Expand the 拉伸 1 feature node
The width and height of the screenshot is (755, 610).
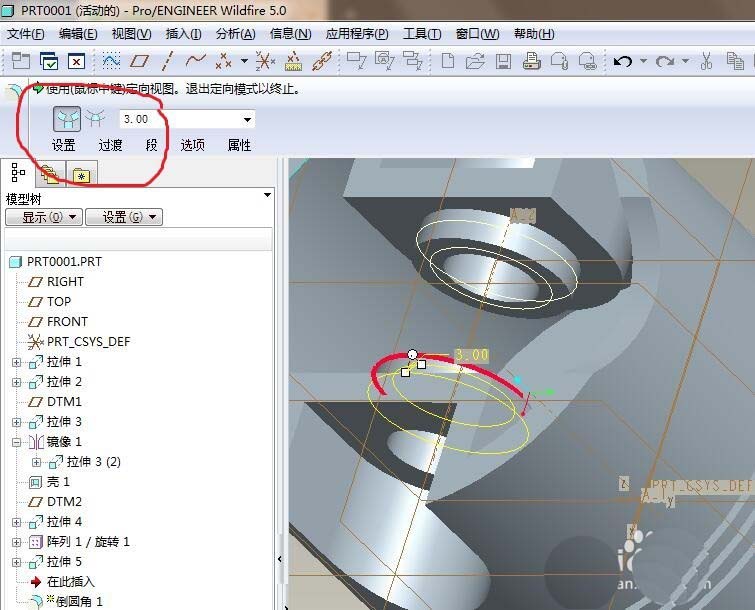pyautogui.click(x=17, y=362)
